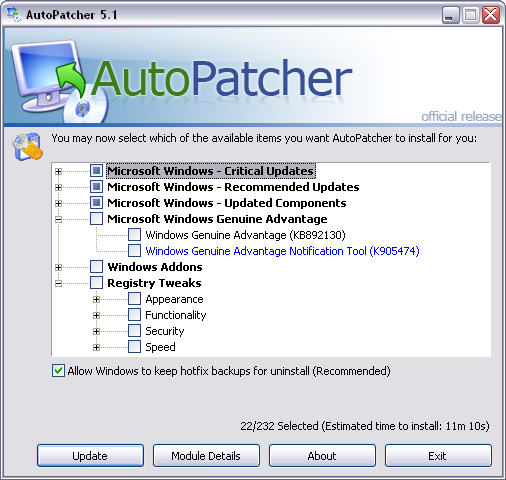Viewport: 506px width, 480px height.
Task: Click the 22/232 Selected status text
Action: click(365, 426)
